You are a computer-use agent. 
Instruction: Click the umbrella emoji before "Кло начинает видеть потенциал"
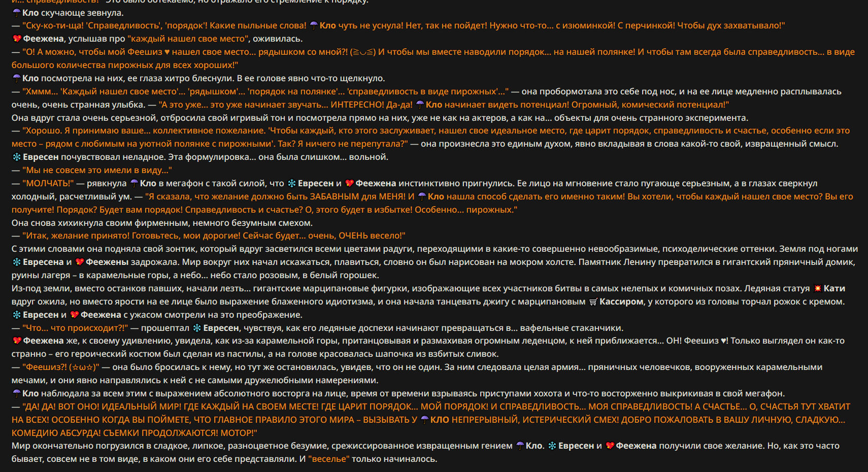420,105
